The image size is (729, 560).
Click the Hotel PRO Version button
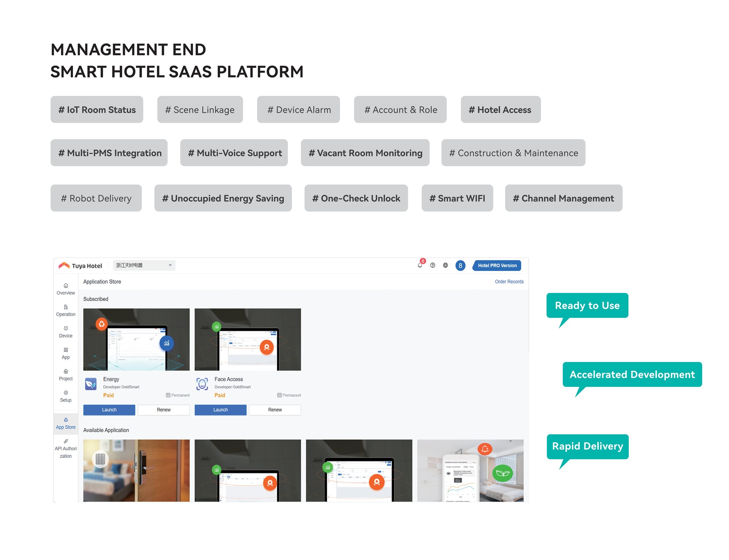497,266
